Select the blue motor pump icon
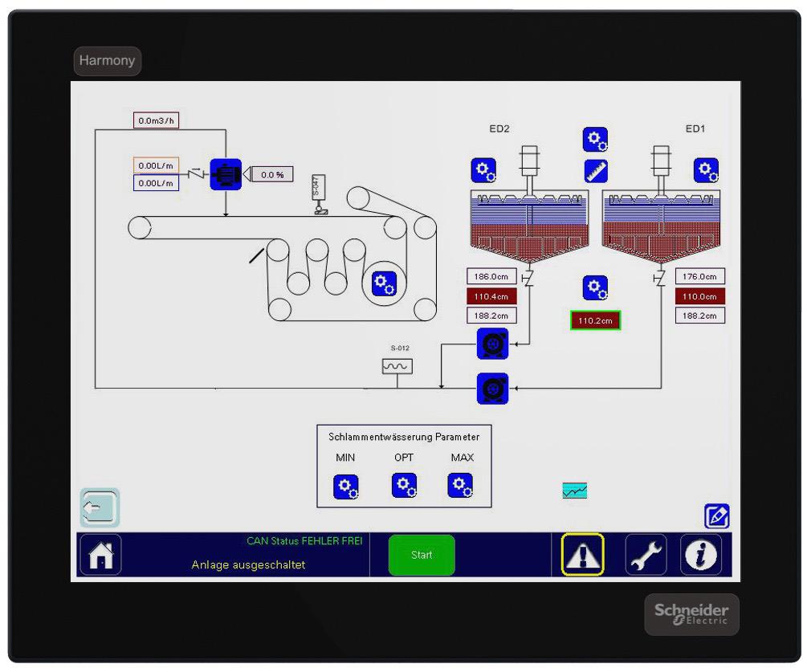 (x=226, y=174)
